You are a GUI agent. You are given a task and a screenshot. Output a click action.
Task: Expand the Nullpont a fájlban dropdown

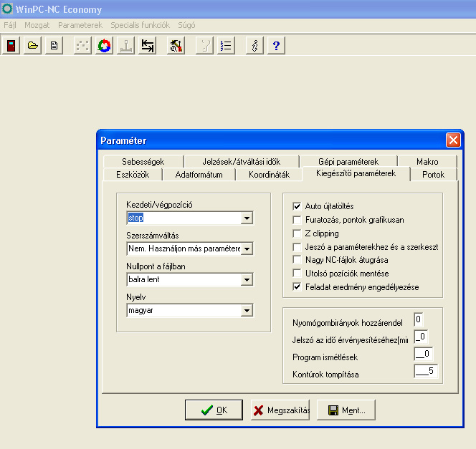[247, 279]
